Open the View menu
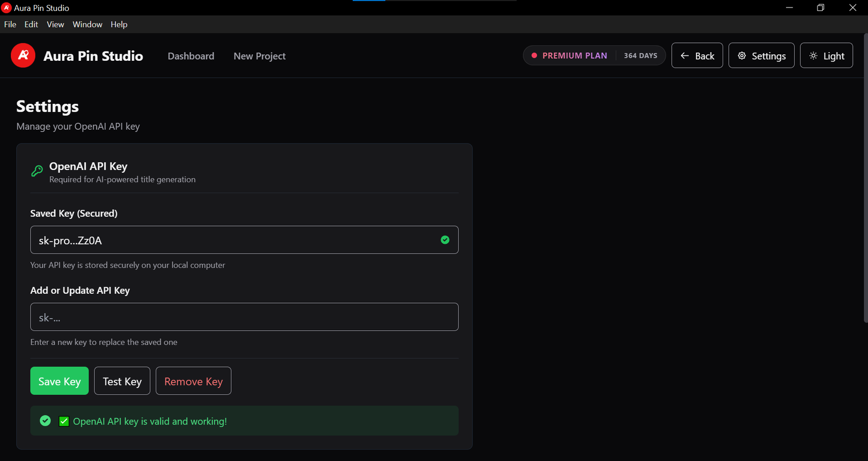The height and width of the screenshot is (461, 868). [x=55, y=24]
